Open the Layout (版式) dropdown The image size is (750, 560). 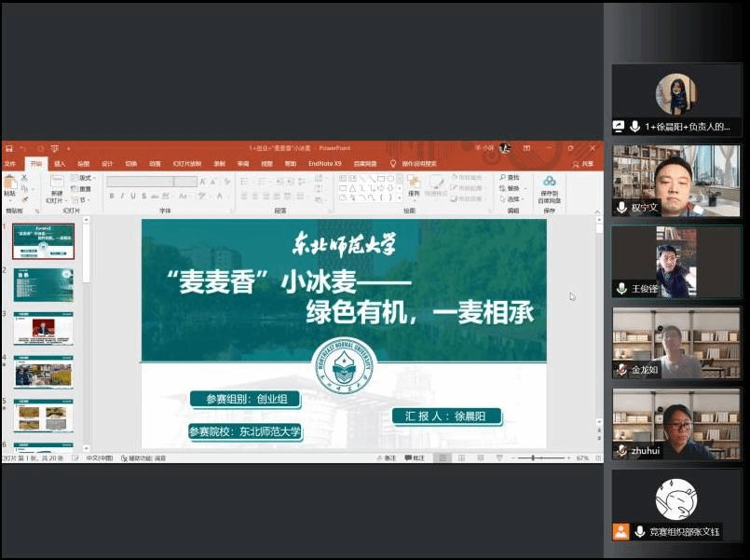[83, 178]
